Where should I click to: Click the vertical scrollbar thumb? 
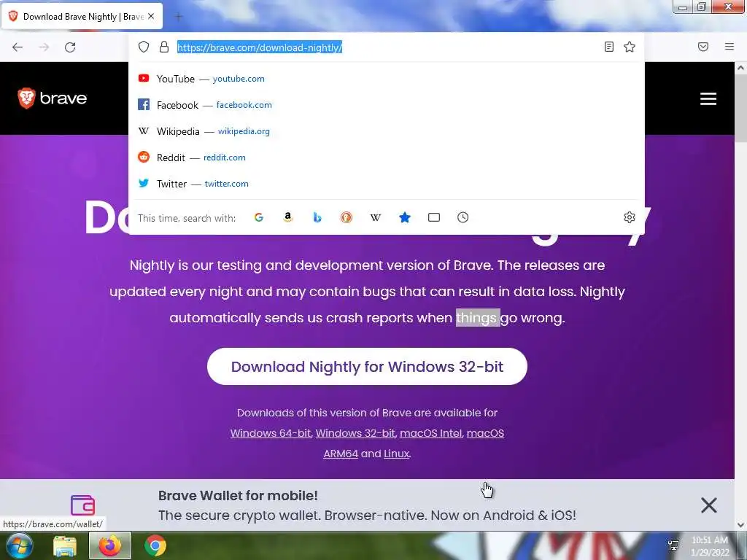[x=740, y=109]
